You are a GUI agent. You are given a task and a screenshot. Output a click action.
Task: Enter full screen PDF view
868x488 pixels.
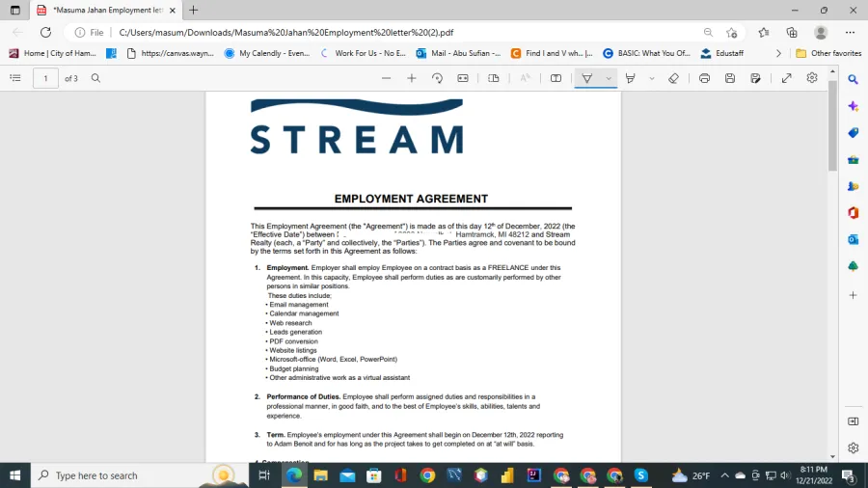click(786, 78)
